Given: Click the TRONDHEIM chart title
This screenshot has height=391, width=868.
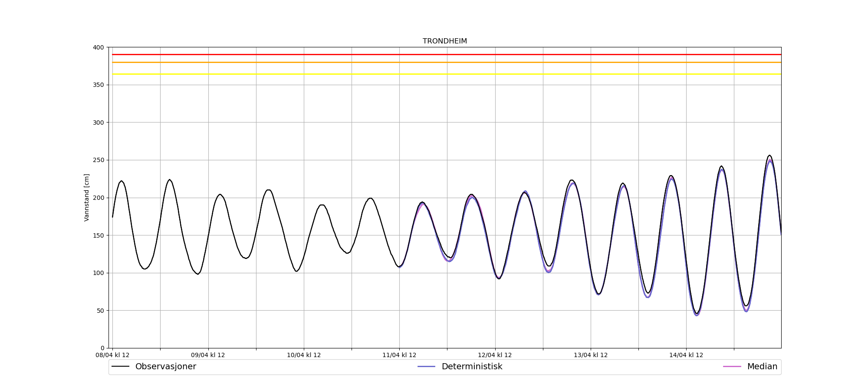Looking at the screenshot, I should (x=445, y=41).
